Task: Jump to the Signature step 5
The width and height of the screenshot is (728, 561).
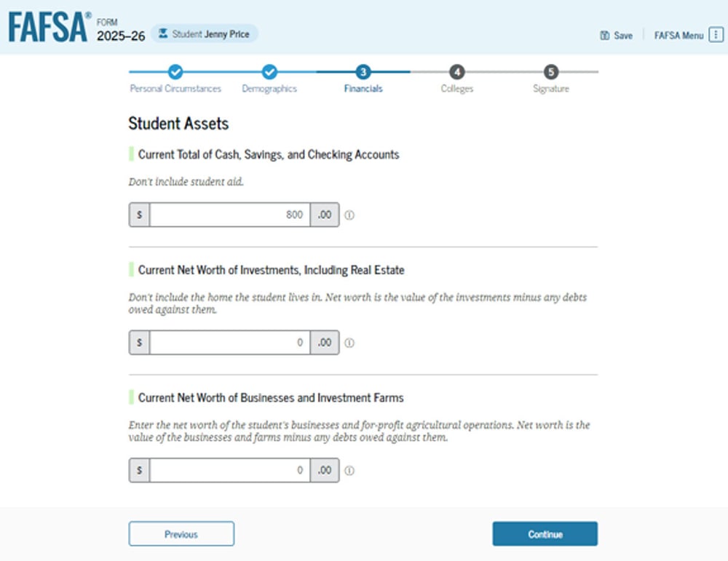Action: [551, 72]
